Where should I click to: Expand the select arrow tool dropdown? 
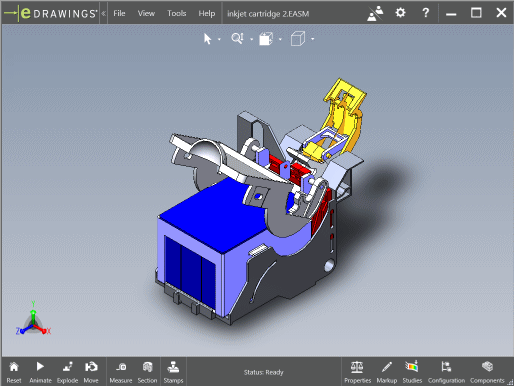pos(219,39)
